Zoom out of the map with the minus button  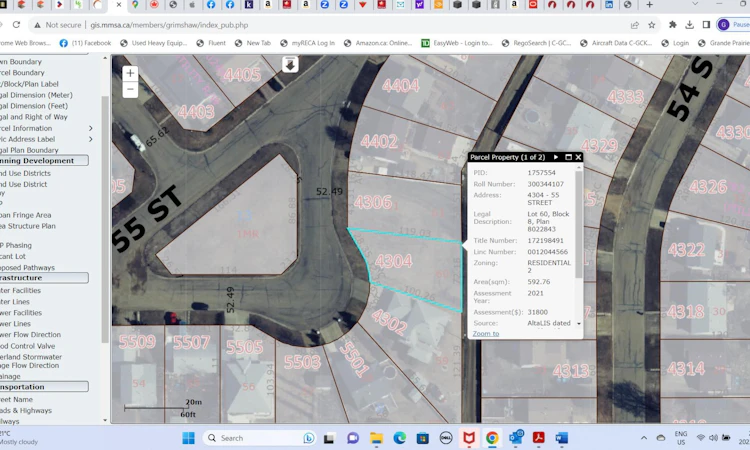(130, 89)
